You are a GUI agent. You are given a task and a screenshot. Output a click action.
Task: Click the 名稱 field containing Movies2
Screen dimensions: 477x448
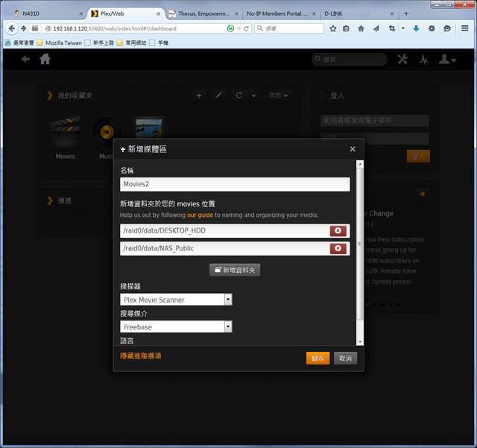click(x=235, y=184)
